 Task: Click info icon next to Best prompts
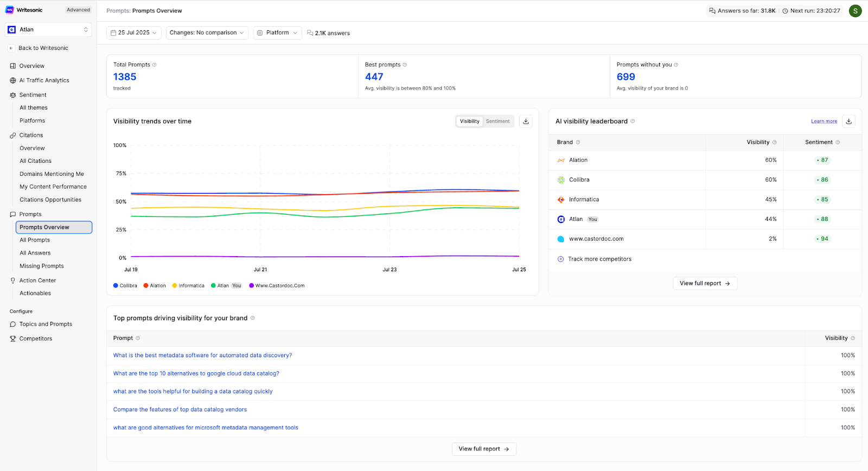[405, 65]
